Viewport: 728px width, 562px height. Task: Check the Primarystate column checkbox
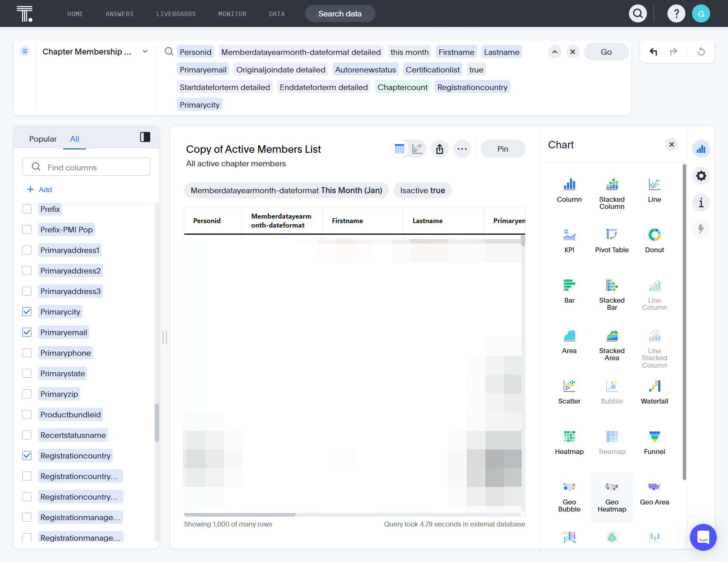[x=27, y=373]
